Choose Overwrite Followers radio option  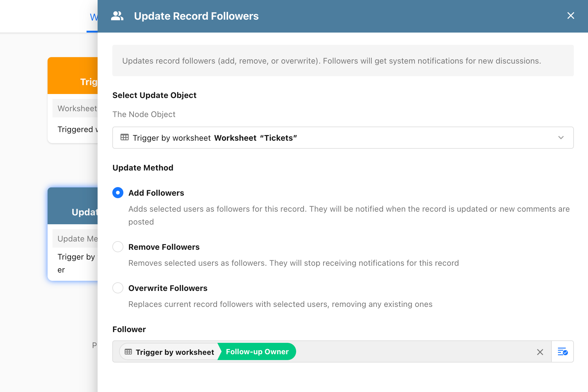pyautogui.click(x=118, y=288)
